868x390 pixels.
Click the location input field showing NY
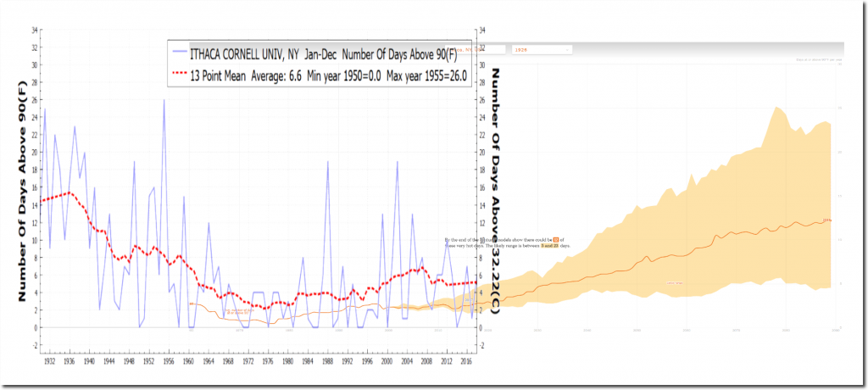pos(476,50)
